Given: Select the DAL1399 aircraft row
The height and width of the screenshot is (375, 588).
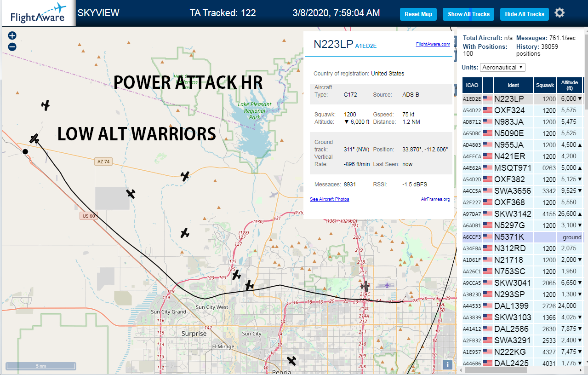Looking at the screenshot, I should click(x=523, y=306).
